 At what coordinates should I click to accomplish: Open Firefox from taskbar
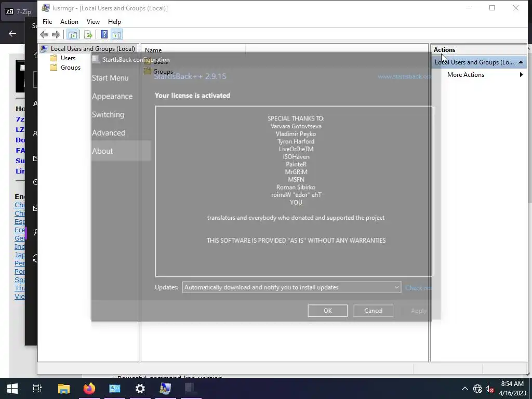coord(89,389)
